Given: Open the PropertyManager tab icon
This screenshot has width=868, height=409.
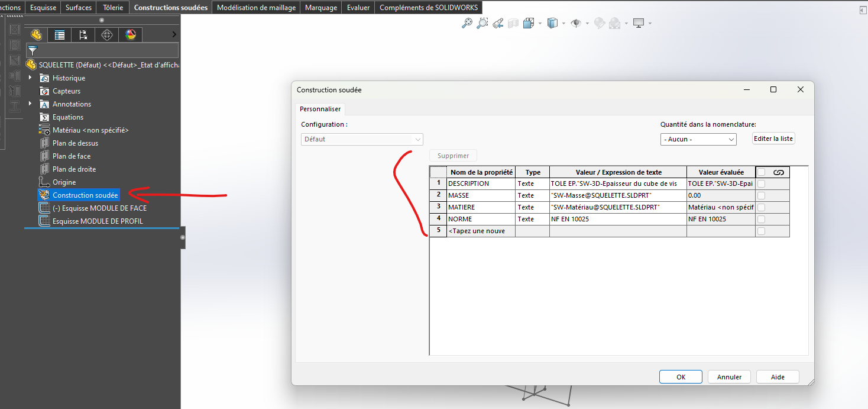Looking at the screenshot, I should coord(60,35).
